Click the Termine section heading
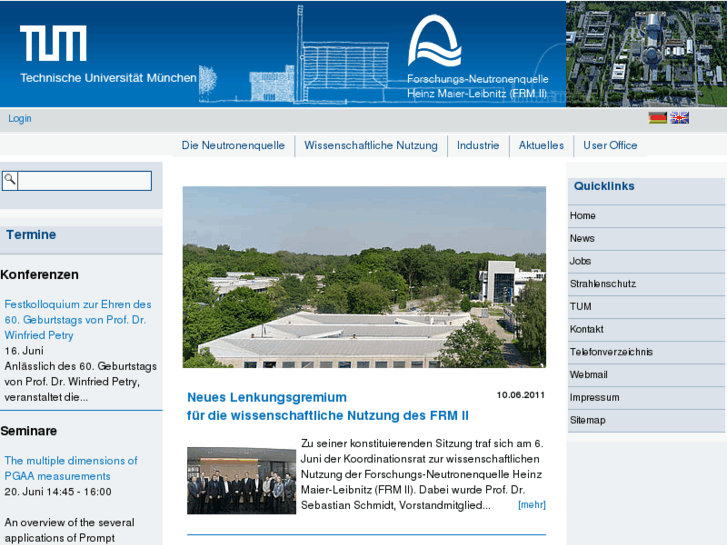The height and width of the screenshot is (545, 727). click(x=31, y=235)
